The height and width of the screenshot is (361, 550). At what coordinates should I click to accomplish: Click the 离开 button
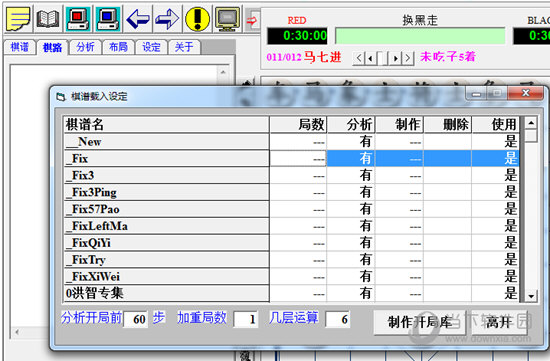click(499, 322)
